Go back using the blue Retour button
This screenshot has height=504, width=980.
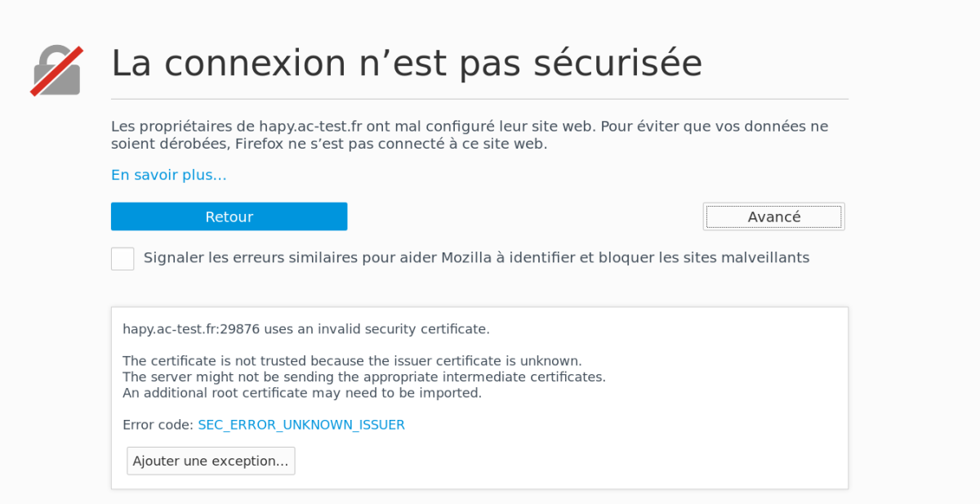229,216
